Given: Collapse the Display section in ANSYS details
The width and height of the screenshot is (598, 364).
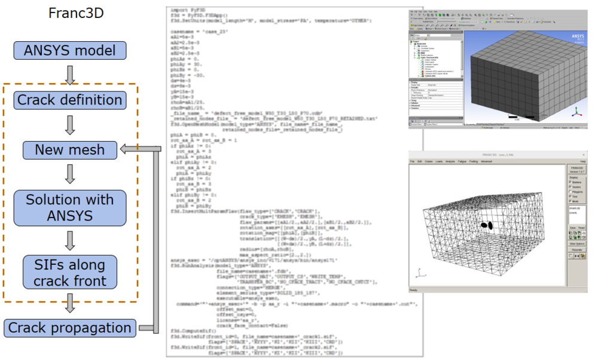Looking at the screenshot, I should pos(410,82).
